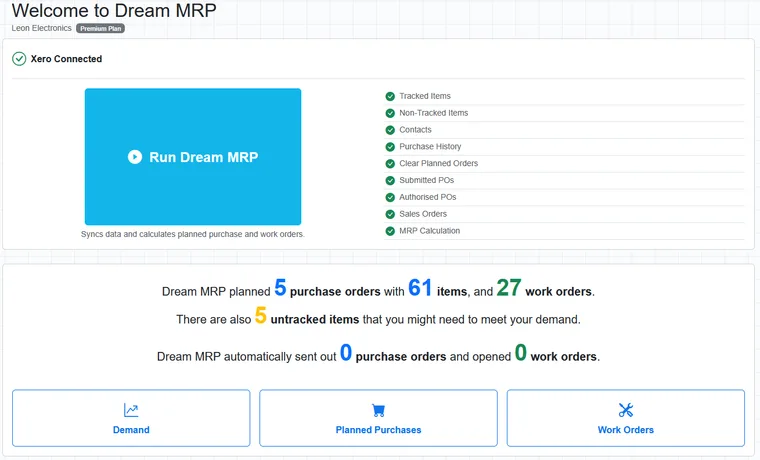Click the Run Dream MRP button
Screen dimensions: 760x460
(x=193, y=157)
